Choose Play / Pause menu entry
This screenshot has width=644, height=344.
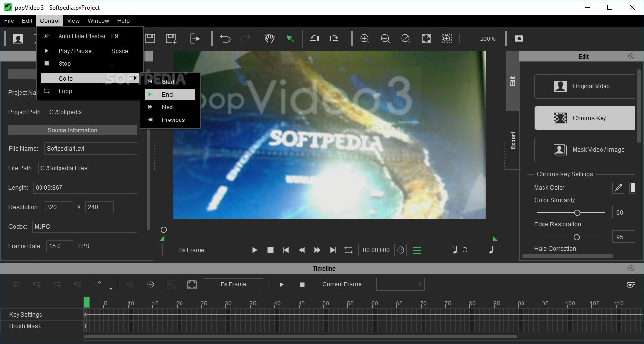tap(90, 51)
